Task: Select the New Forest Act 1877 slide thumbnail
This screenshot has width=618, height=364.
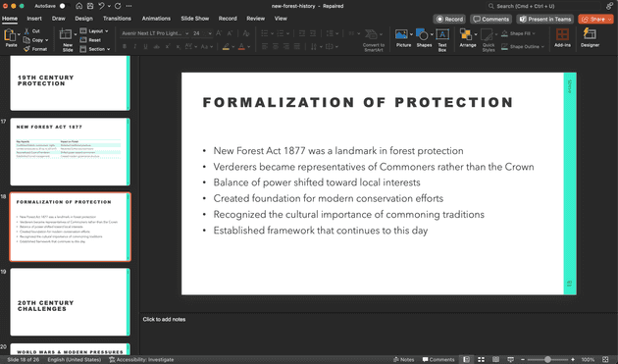Action: [x=71, y=151]
